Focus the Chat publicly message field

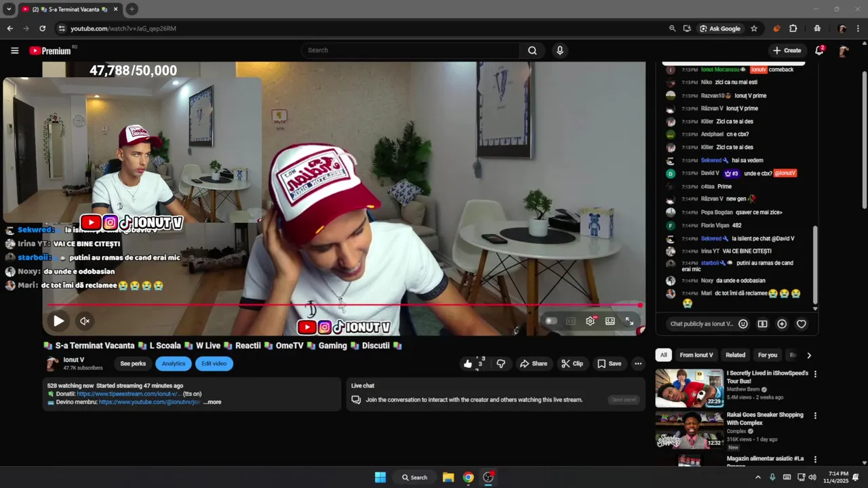click(x=701, y=324)
